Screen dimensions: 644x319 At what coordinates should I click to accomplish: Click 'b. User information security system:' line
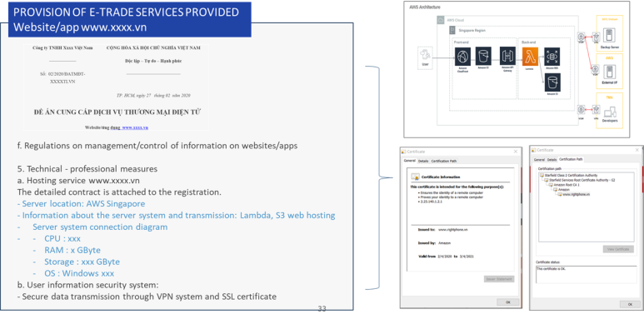point(87,285)
